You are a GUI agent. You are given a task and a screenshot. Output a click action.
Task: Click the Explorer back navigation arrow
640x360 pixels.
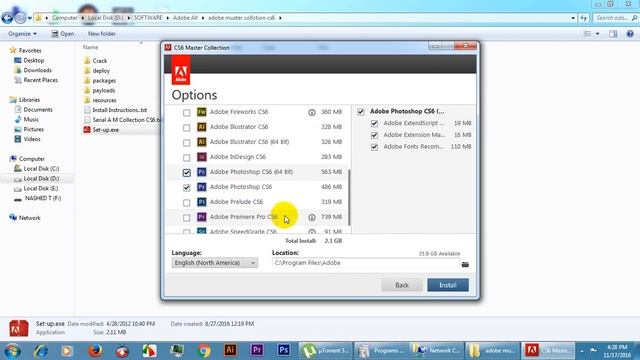click(7, 18)
